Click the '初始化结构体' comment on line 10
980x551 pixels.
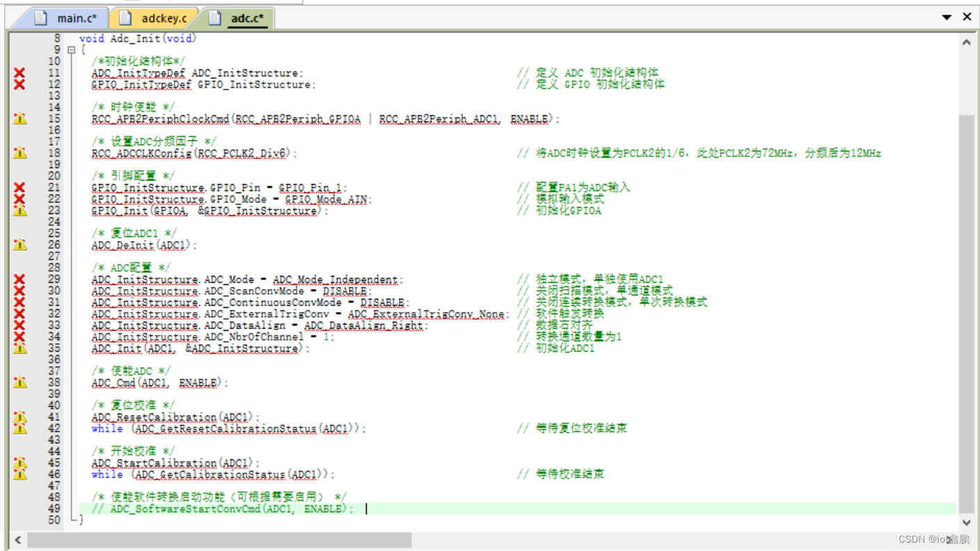[x=138, y=62]
